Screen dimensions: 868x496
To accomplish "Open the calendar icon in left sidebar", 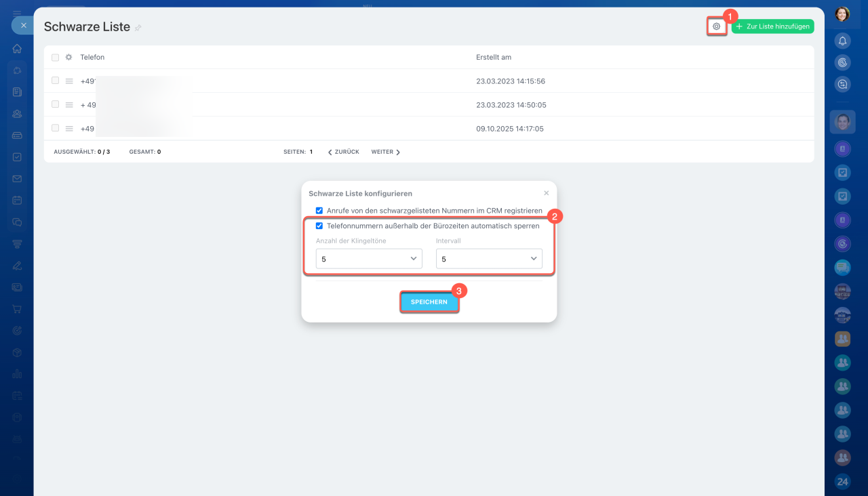I will [x=17, y=201].
